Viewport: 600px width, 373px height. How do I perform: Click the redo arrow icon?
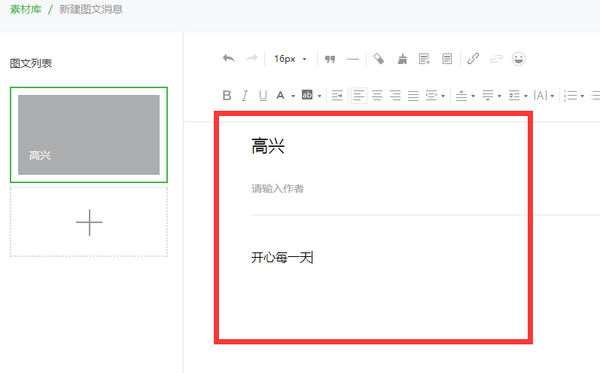tap(252, 59)
